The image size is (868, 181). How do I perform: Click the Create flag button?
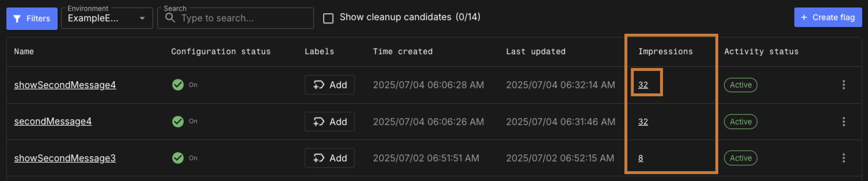(828, 18)
